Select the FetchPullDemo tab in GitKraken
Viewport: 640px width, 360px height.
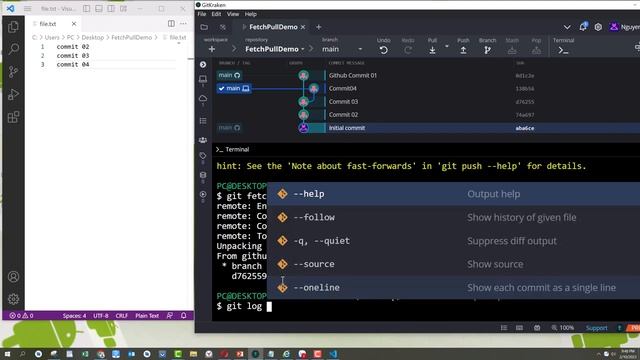pyautogui.click(x=273, y=27)
